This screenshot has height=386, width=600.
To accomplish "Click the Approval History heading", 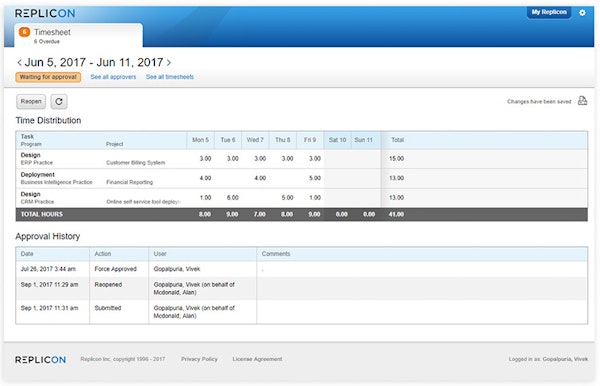I will [x=48, y=236].
